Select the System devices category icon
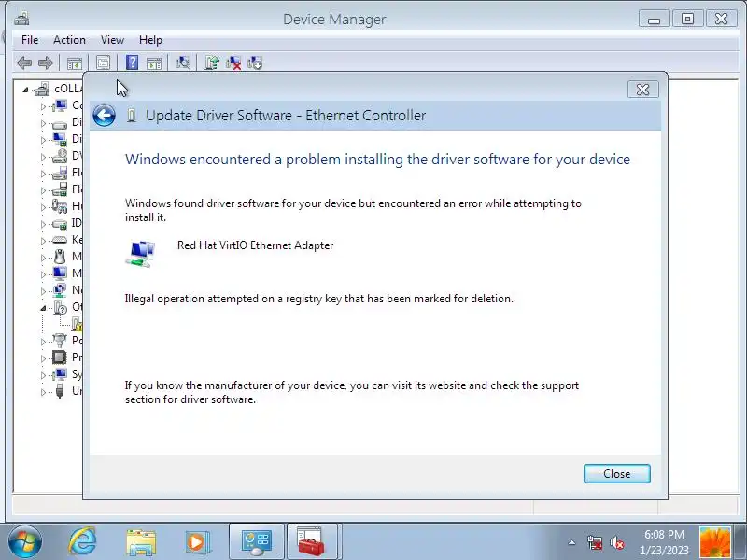This screenshot has width=747, height=560. pyautogui.click(x=60, y=374)
